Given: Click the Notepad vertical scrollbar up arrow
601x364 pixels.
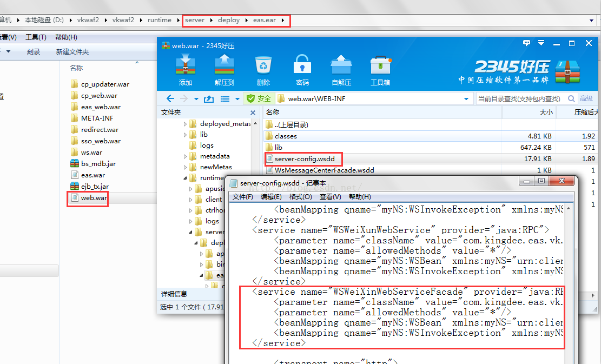Looking at the screenshot, I should [x=569, y=208].
